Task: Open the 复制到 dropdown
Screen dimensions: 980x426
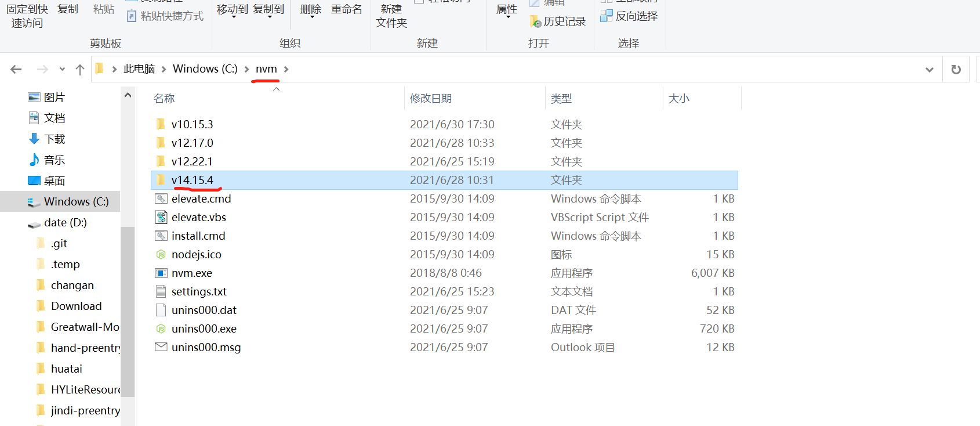Action: point(268,12)
